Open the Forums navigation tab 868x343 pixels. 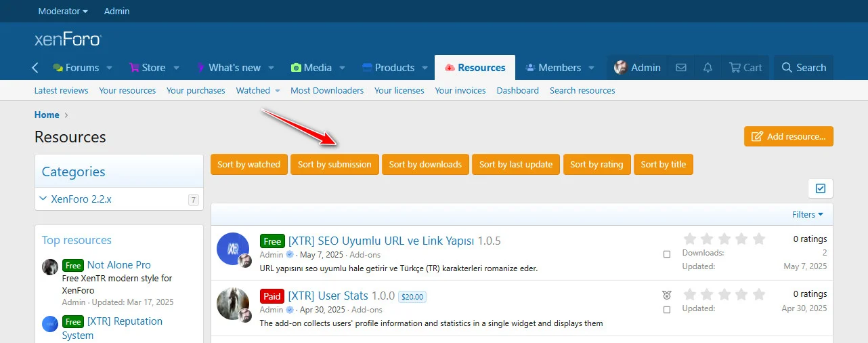[x=76, y=68]
